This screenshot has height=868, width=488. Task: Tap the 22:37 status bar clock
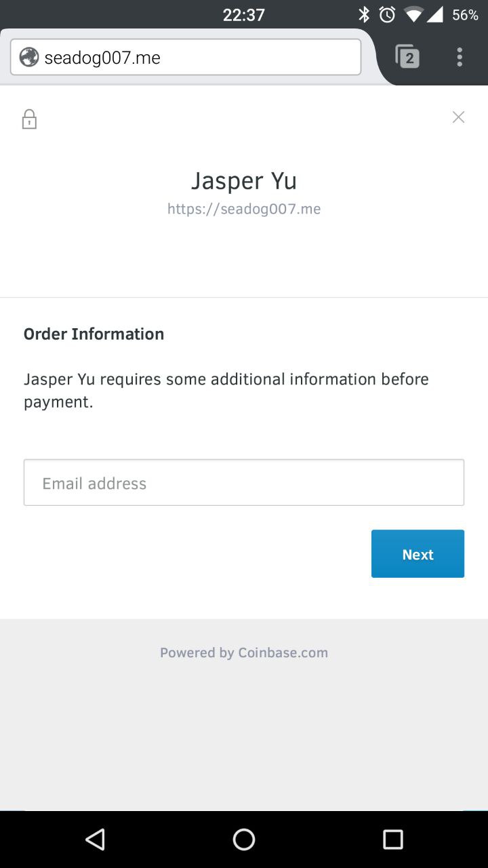[244, 14]
